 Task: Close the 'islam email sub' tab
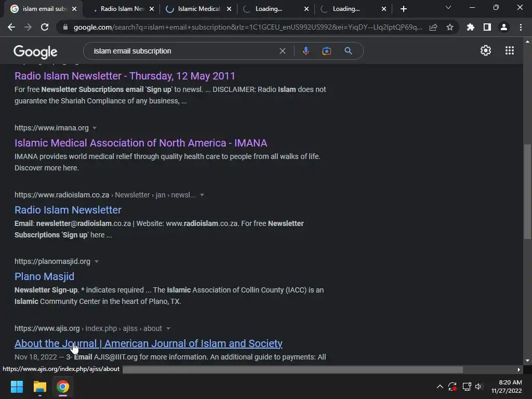tap(74, 9)
